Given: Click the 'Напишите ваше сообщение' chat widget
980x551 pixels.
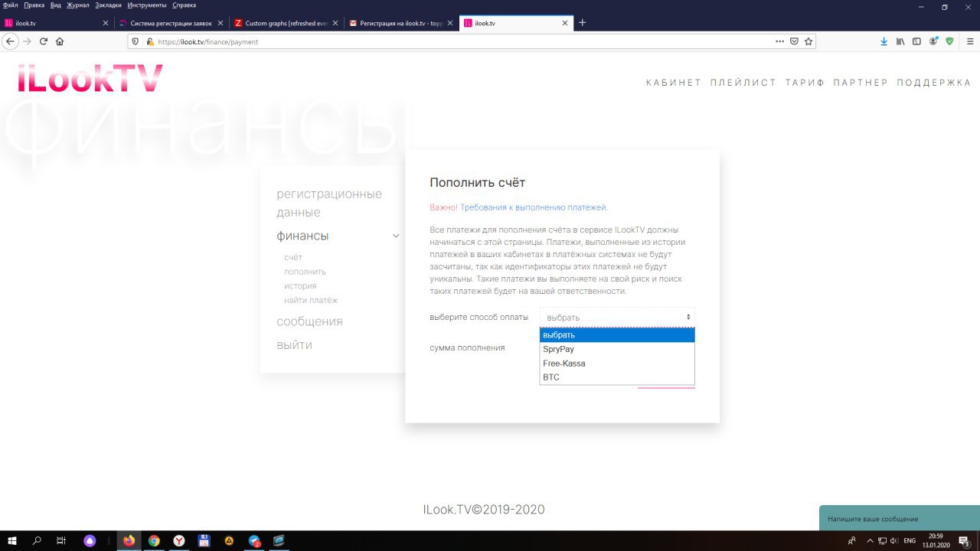Looking at the screenshot, I should point(900,518).
